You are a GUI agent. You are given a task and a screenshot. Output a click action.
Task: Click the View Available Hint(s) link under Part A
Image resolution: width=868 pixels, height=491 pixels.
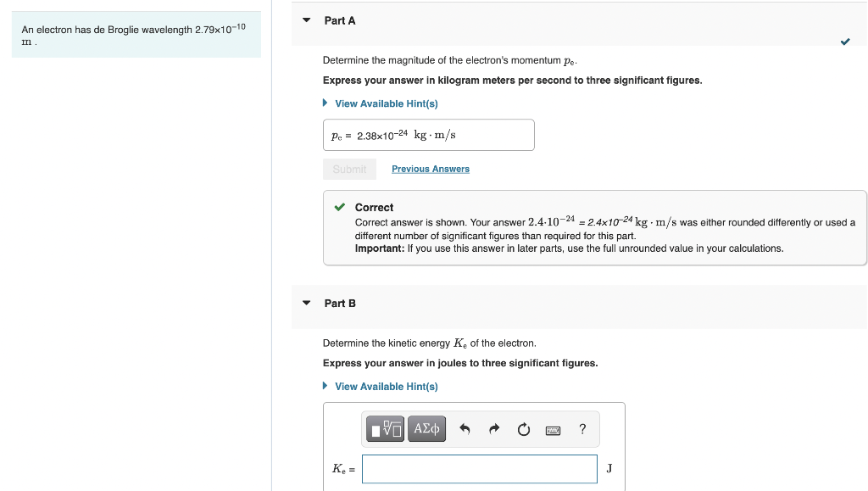coord(387,103)
